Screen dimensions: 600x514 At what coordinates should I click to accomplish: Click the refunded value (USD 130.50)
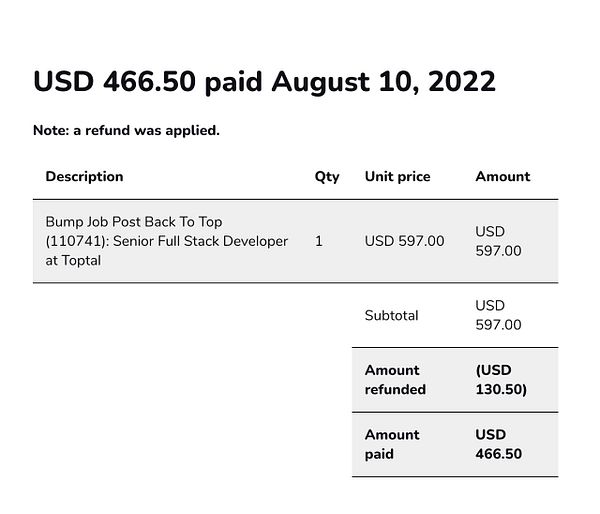pyautogui.click(x=500, y=380)
